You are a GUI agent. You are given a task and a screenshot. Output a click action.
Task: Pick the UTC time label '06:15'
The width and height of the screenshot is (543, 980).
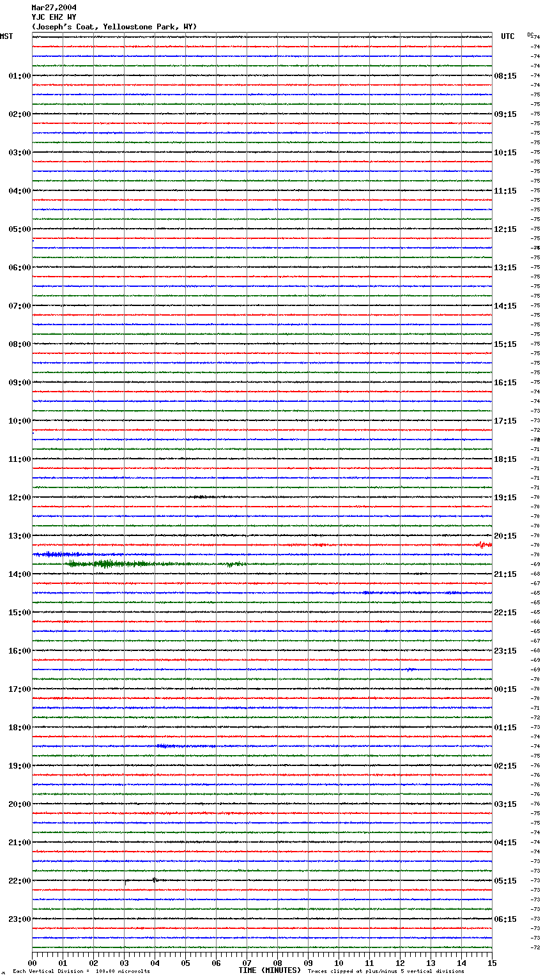pyautogui.click(x=505, y=919)
